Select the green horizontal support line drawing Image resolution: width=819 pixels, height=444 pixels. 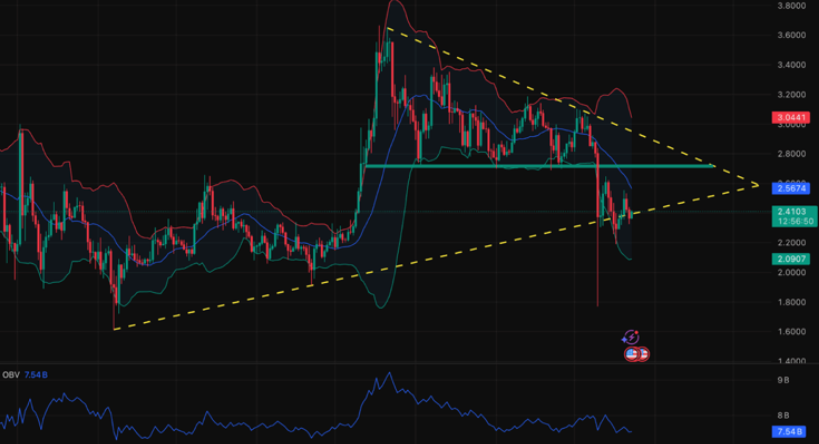coord(540,166)
